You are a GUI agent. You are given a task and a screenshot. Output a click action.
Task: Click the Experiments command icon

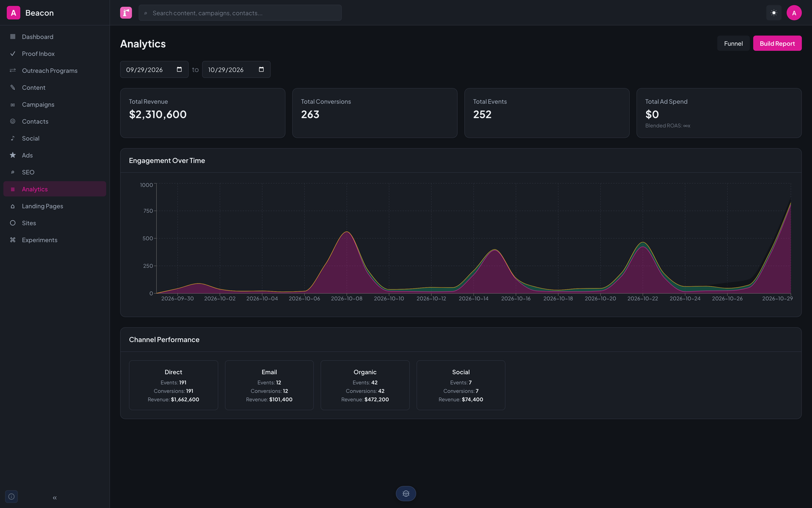click(x=12, y=240)
